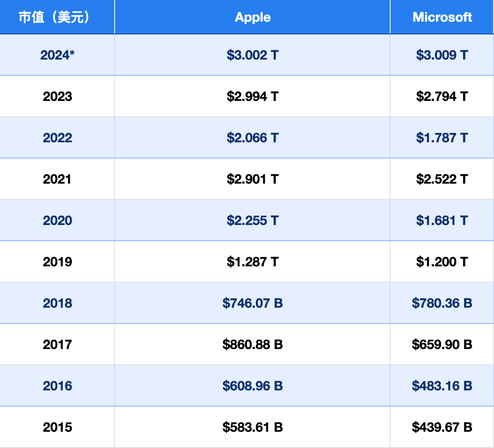Click Microsoft value $439.67 B
494x448 pixels.
(x=442, y=427)
